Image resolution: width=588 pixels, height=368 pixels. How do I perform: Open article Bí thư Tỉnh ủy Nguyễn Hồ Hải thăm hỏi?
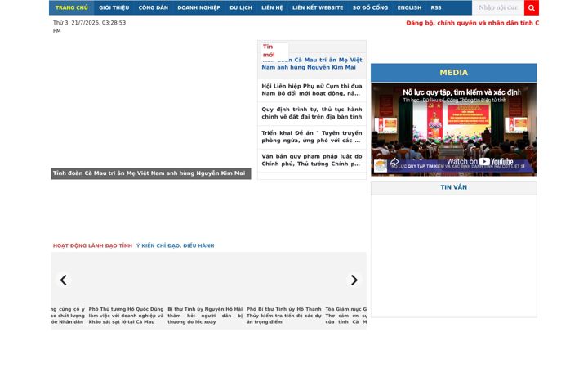pyautogui.click(x=205, y=316)
